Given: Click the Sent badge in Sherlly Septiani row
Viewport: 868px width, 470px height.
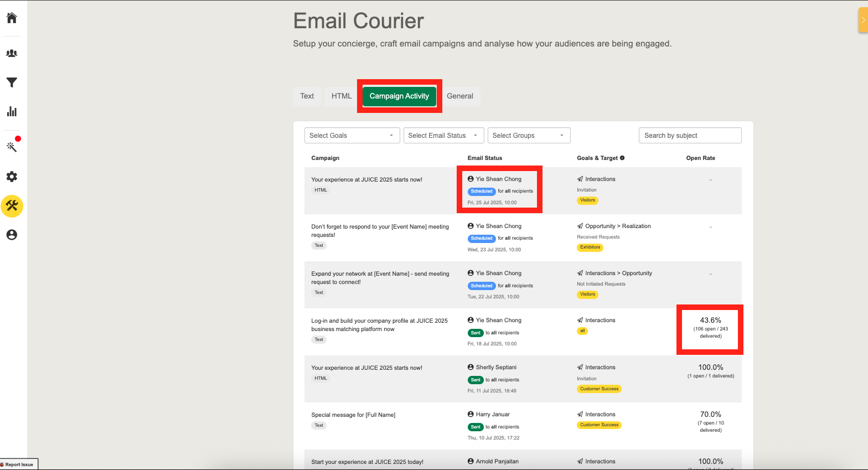Looking at the screenshot, I should pyautogui.click(x=476, y=380).
